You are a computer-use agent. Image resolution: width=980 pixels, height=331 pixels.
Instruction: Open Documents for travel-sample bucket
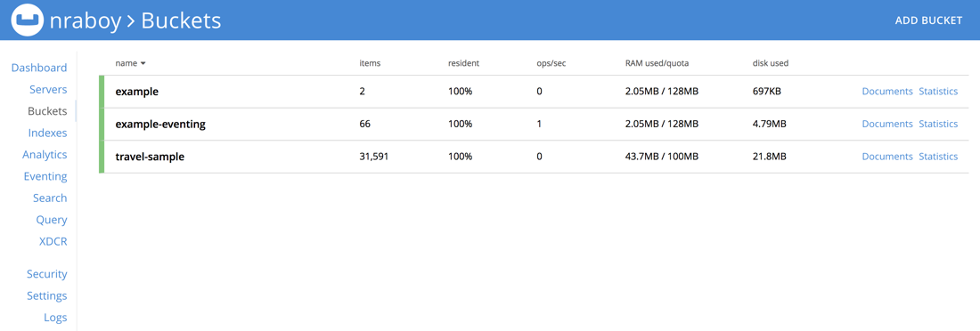pyautogui.click(x=887, y=156)
